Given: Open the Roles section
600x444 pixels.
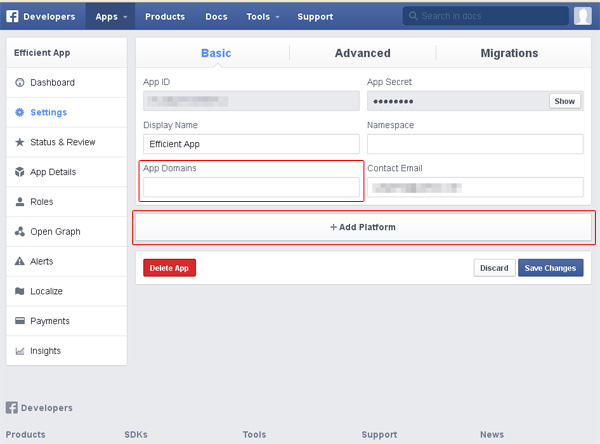Looking at the screenshot, I should tap(67, 202).
